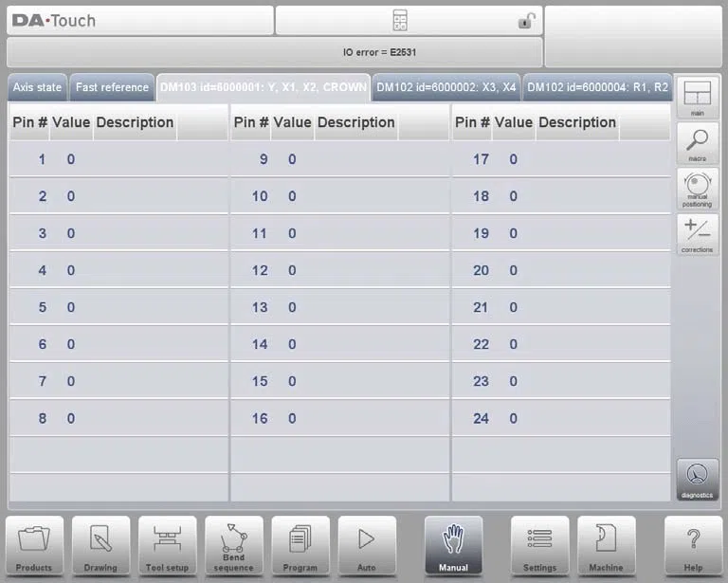Click third column Description header
This screenshot has width=728, height=583.
[x=577, y=122]
